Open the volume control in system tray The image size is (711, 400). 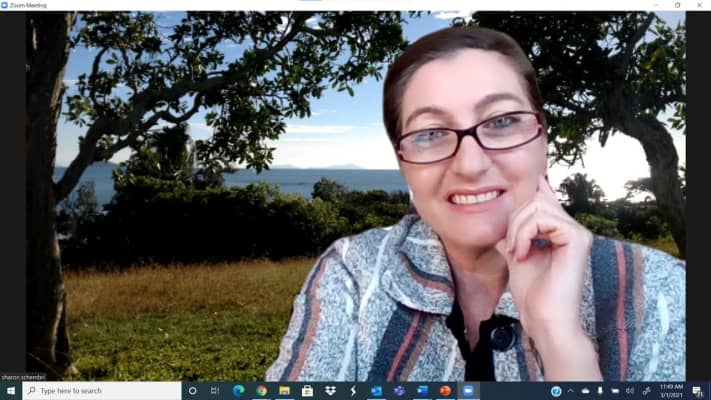pos(630,391)
